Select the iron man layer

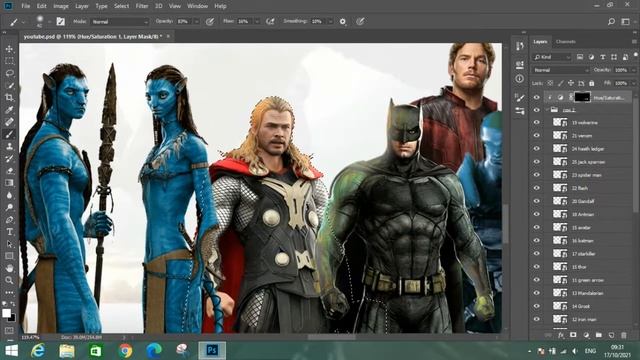pyautogui.click(x=588, y=319)
